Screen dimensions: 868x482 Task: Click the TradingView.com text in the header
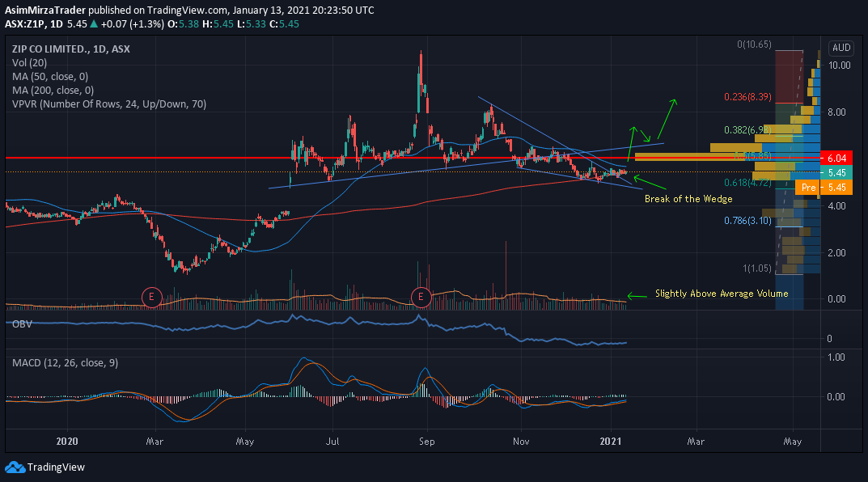pos(187,10)
